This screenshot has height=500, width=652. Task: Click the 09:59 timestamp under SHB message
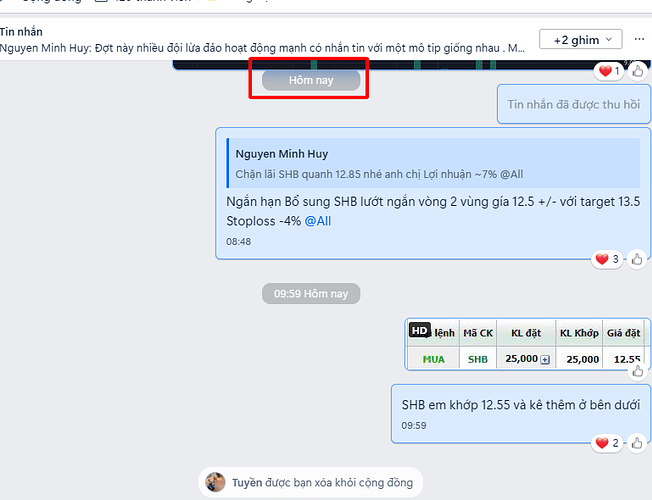point(414,425)
